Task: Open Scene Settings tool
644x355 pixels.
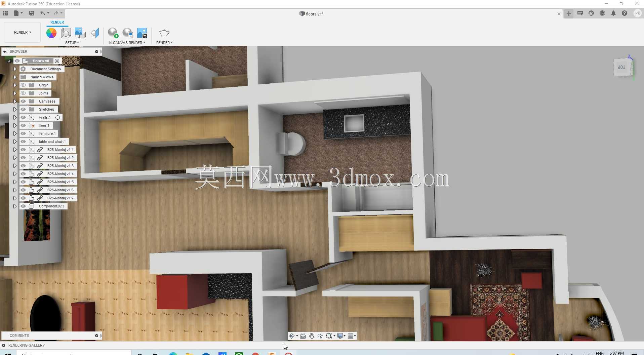Action: pyautogui.click(x=66, y=33)
